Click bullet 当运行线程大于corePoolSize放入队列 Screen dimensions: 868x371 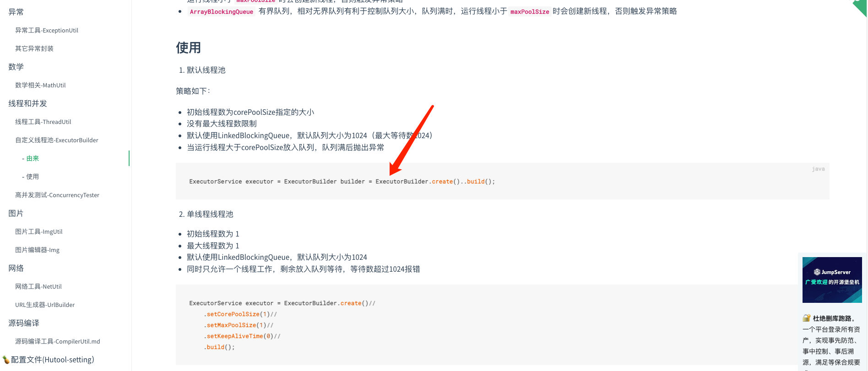(285, 147)
